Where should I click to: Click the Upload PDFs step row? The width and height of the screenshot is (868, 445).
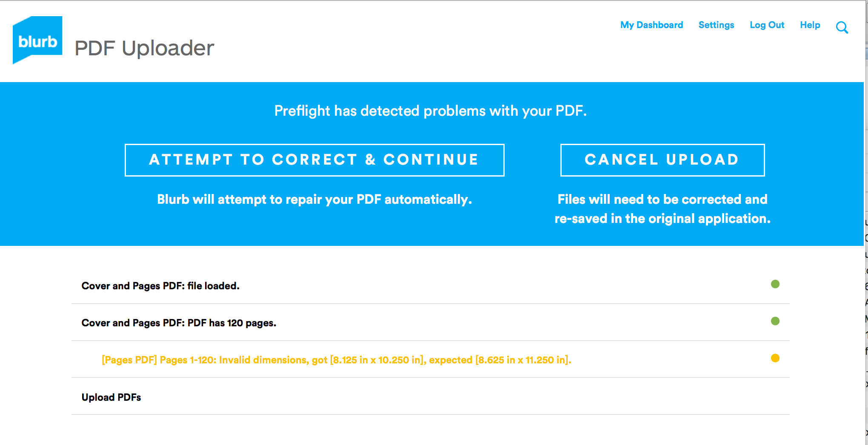pos(111,397)
